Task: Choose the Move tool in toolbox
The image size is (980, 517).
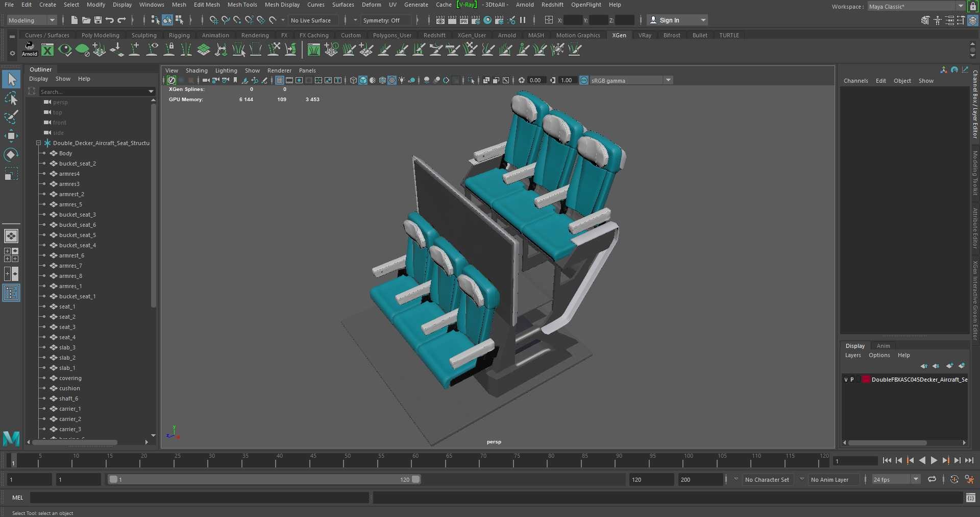Action: (x=11, y=135)
